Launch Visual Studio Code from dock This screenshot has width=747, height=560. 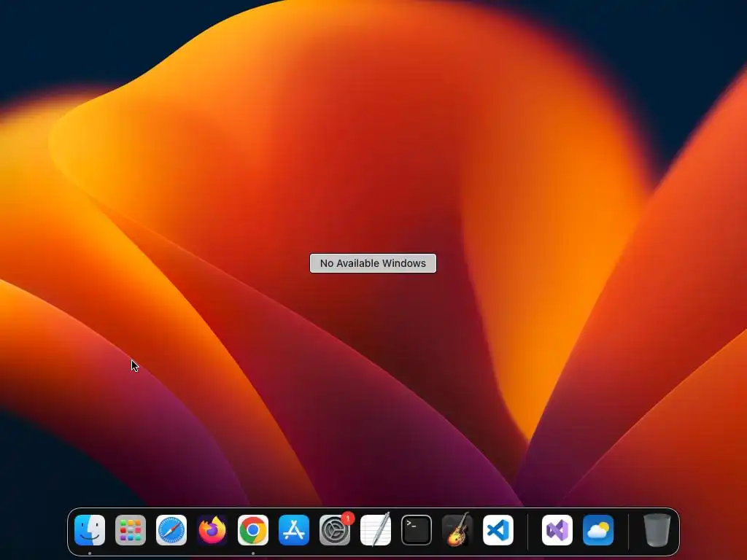[498, 530]
